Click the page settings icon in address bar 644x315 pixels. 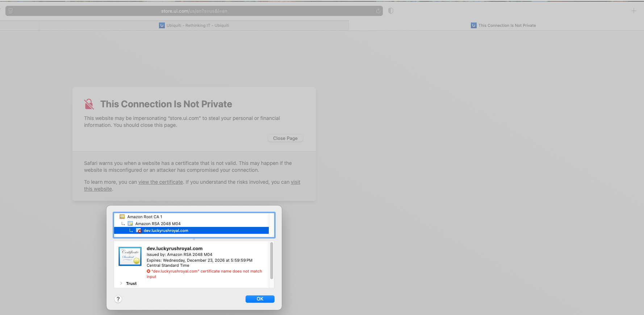click(x=11, y=11)
